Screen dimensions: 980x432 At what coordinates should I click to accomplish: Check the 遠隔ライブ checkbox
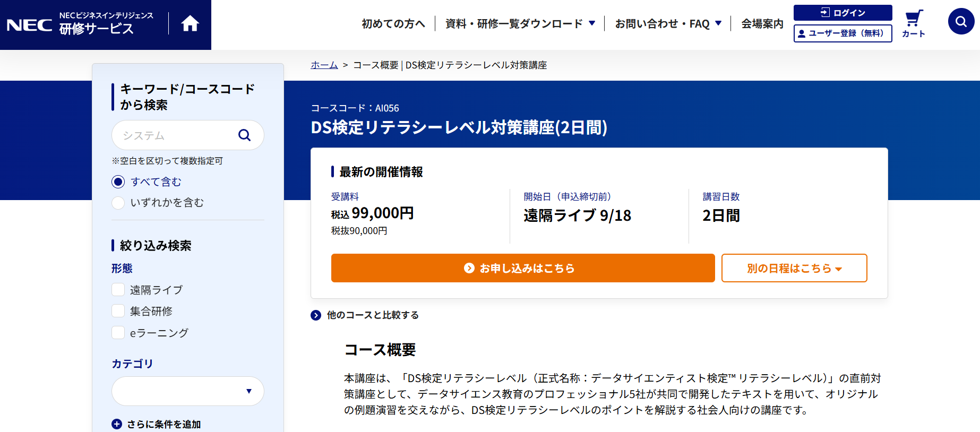click(x=118, y=290)
